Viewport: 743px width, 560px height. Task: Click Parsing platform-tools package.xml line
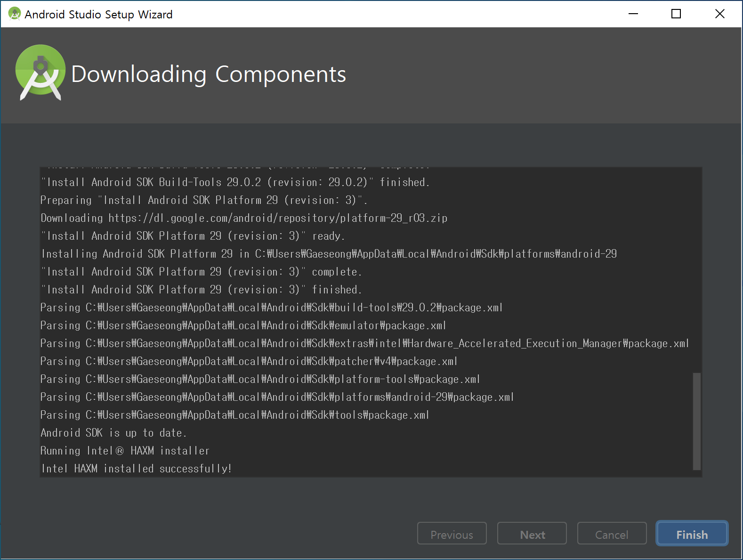(260, 379)
